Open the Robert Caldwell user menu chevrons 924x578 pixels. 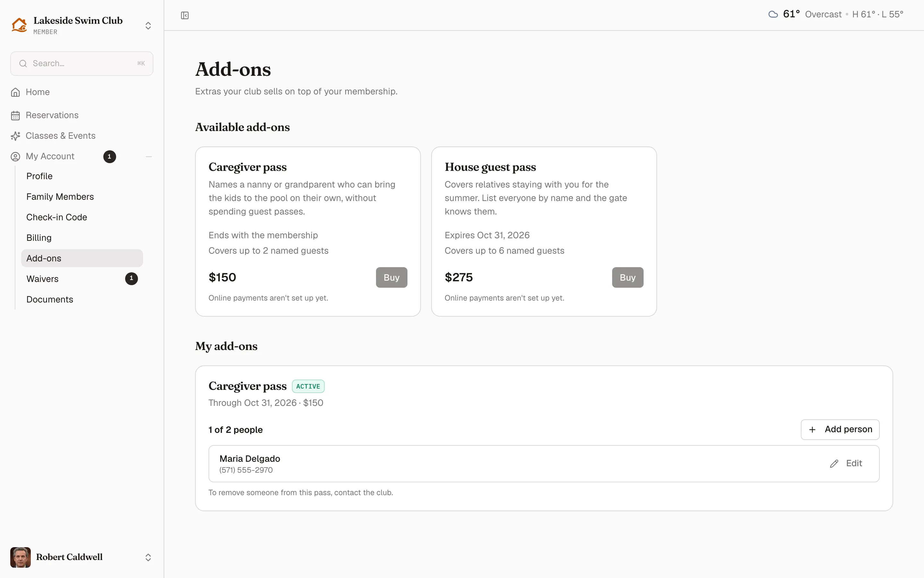tap(148, 557)
